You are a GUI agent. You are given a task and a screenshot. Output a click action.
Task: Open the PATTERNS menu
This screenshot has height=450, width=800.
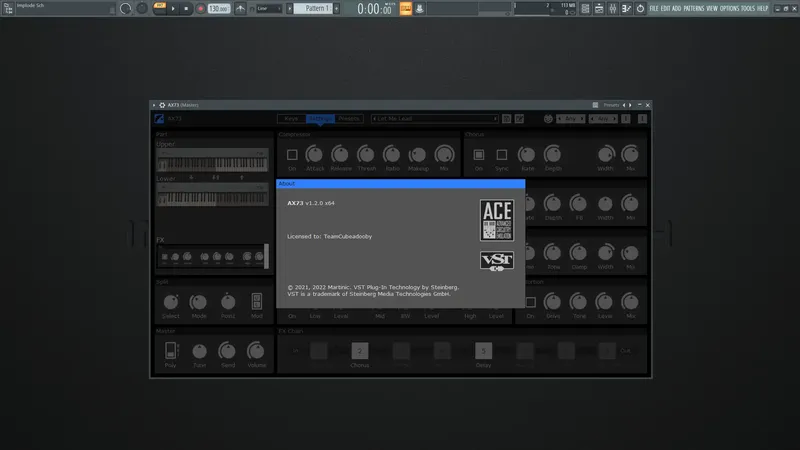point(694,9)
